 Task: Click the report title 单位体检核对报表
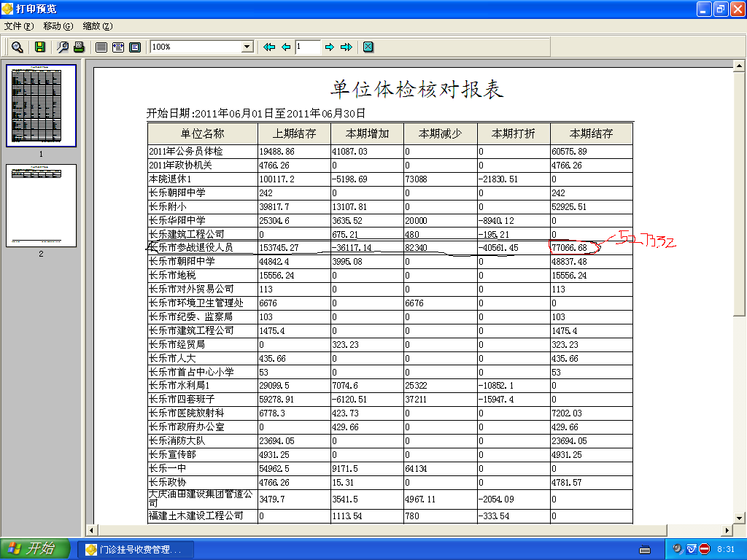[417, 89]
